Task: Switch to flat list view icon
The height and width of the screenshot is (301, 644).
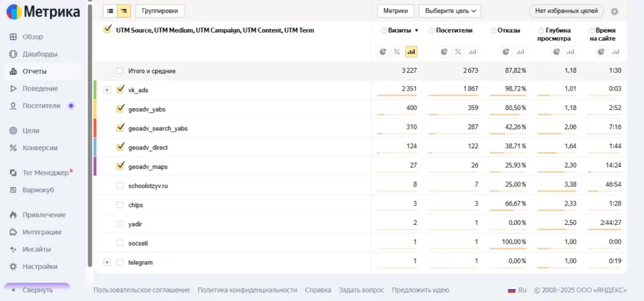Action: tap(110, 11)
